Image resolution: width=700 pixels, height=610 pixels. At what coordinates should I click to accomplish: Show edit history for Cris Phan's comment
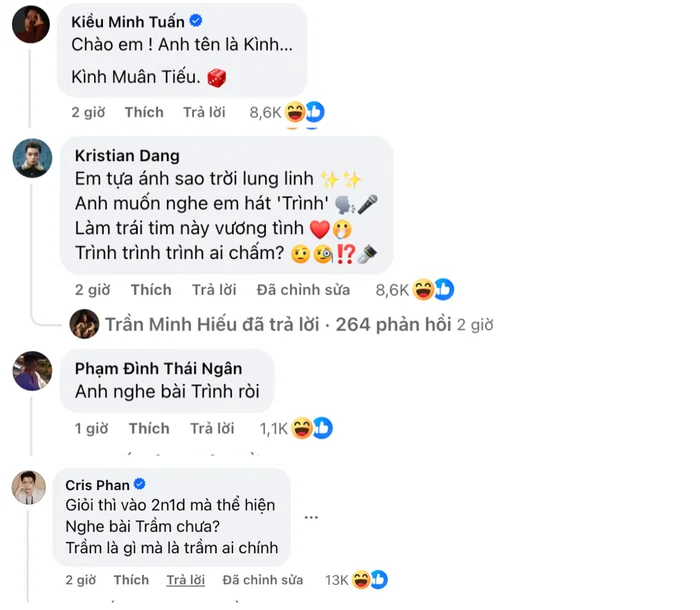[x=262, y=579]
